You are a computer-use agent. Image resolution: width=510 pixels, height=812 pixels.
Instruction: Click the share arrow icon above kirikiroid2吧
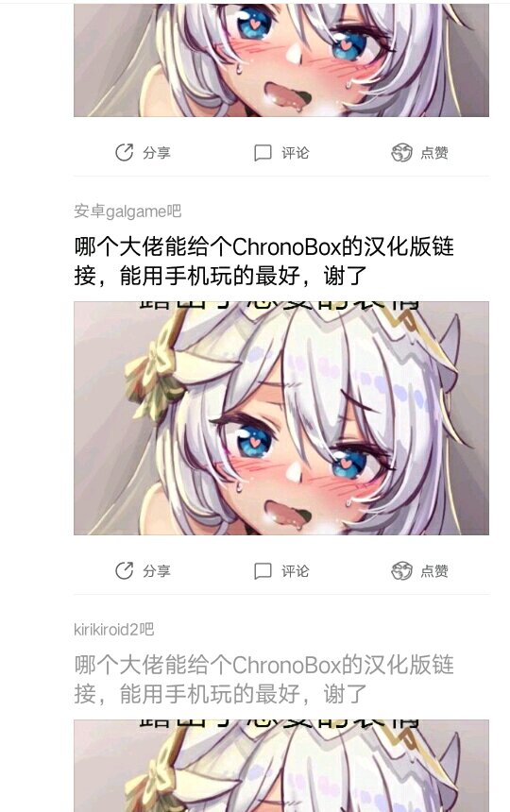pos(125,570)
